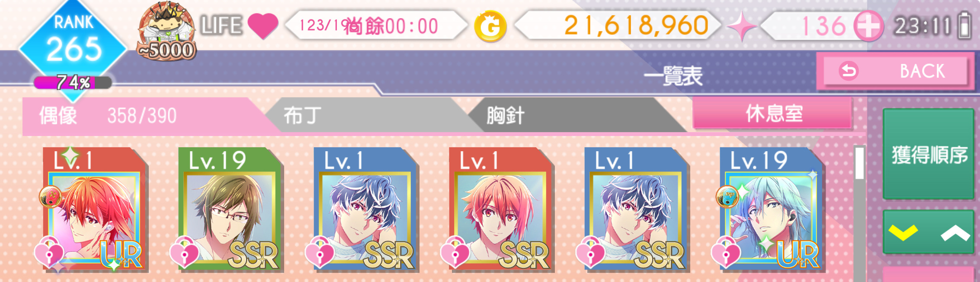The height and width of the screenshot is (282, 980).
Task: Open the 休息室 button
Action: point(772,114)
